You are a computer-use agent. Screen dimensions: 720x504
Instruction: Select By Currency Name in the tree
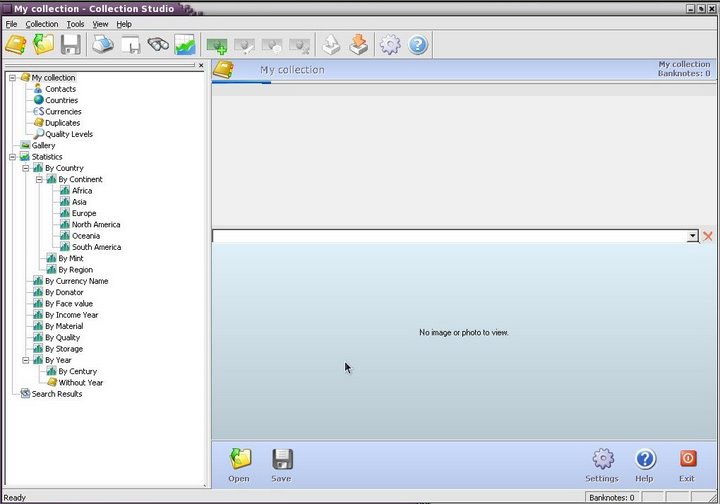click(x=76, y=281)
